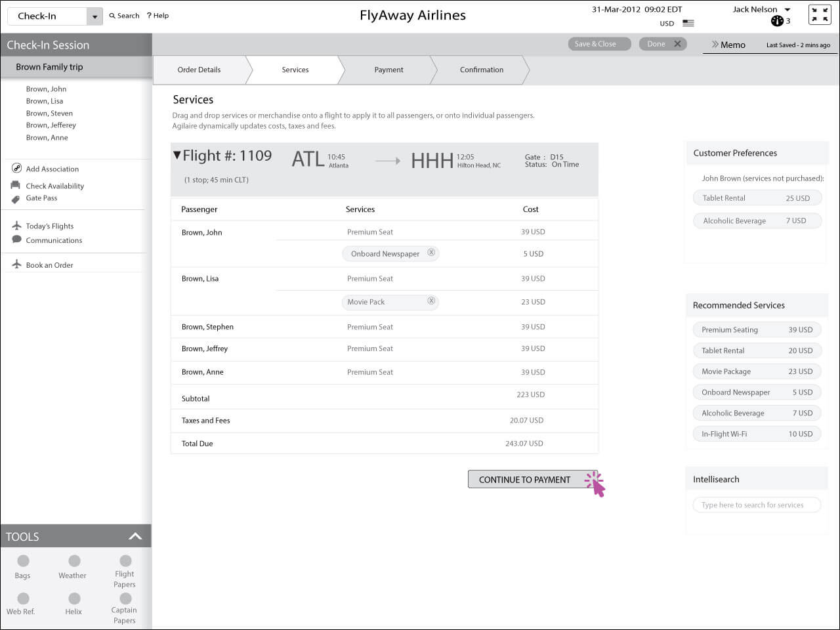Switch to the Payment tab
Image resolution: width=840 pixels, height=630 pixels.
click(388, 70)
